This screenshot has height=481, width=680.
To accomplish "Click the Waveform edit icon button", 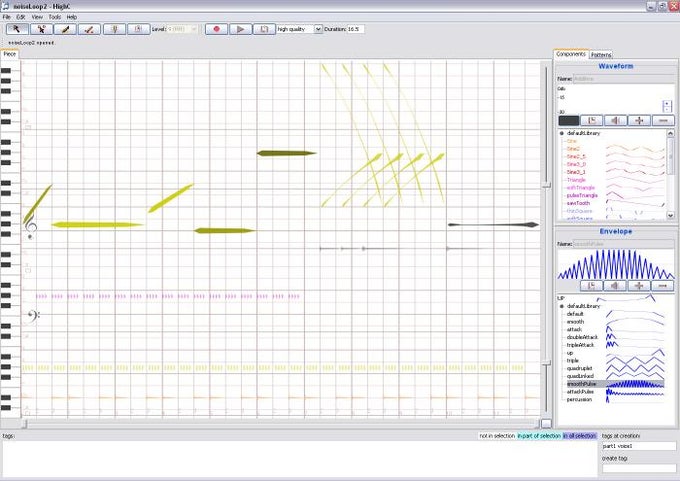I will coord(592,121).
